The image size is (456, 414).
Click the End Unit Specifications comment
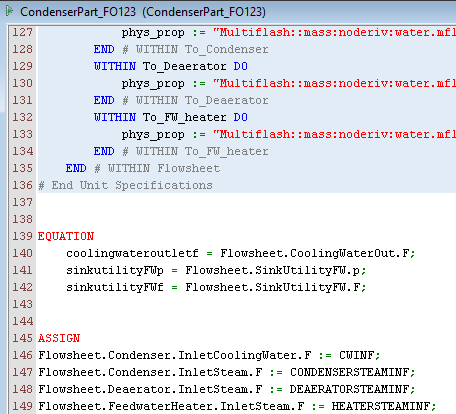125,185
